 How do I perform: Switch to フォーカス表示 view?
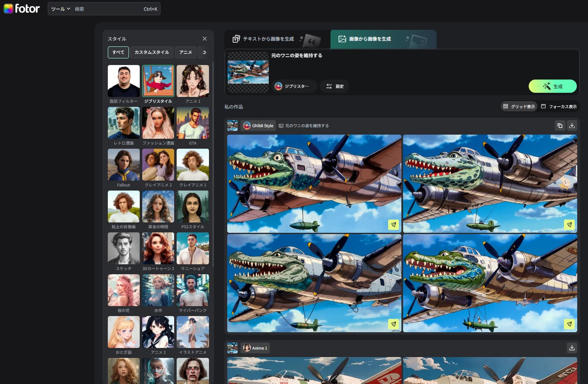pyautogui.click(x=559, y=106)
